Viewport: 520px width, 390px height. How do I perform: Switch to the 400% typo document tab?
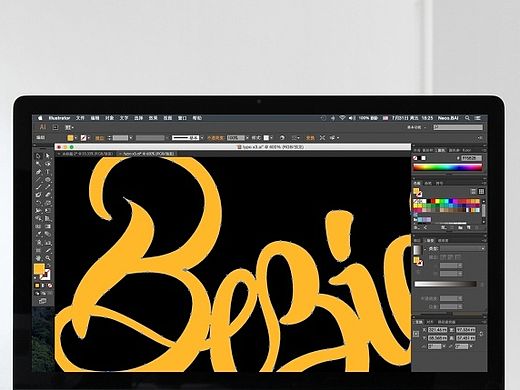click(148, 154)
